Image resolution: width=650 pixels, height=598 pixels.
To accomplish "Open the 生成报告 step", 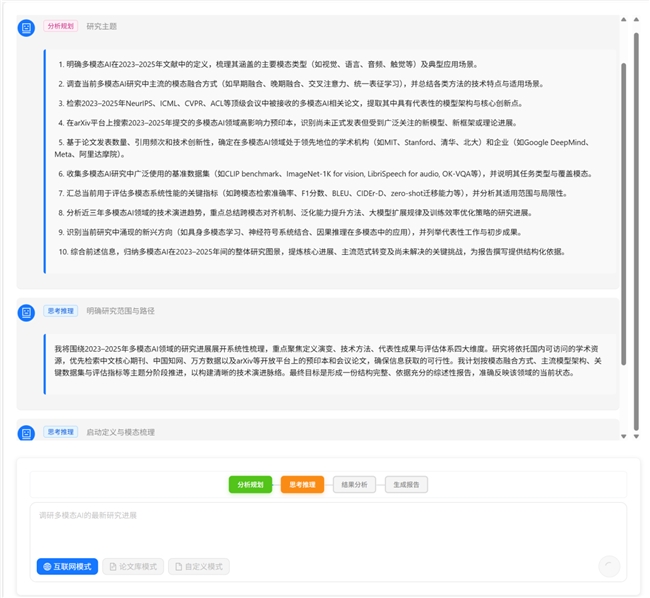I will click(406, 485).
